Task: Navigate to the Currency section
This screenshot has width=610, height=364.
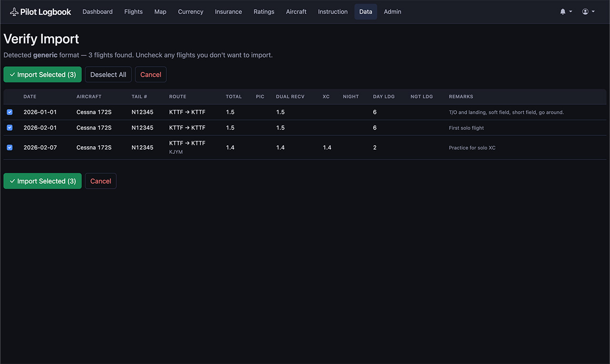Action: (x=191, y=12)
